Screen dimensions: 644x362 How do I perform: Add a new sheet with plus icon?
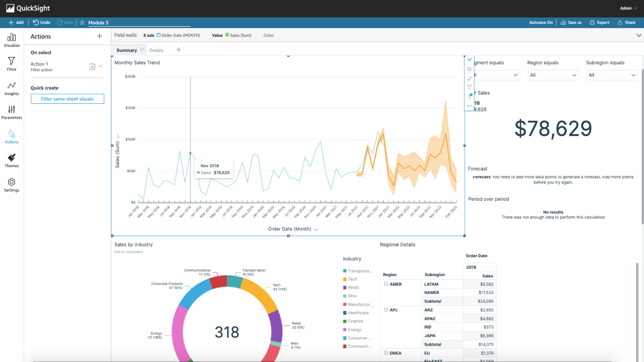click(x=179, y=50)
